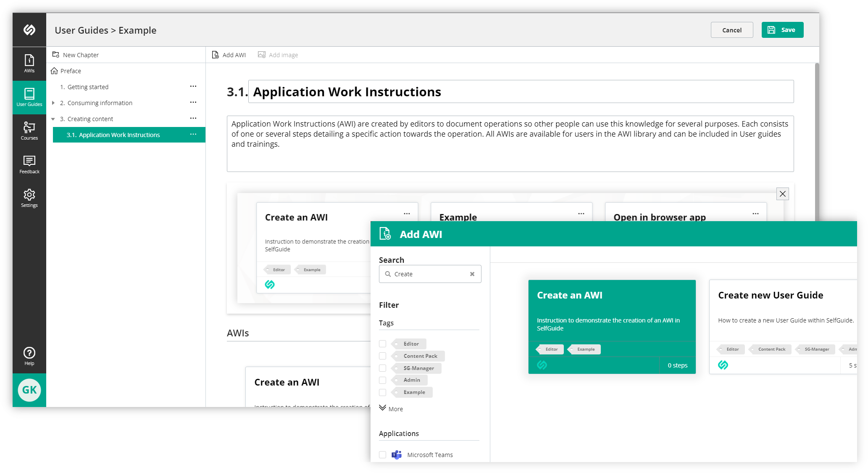Image resolution: width=868 pixels, height=473 pixels.
Task: Check the Microsoft Teams application filter
Action: tap(382, 455)
